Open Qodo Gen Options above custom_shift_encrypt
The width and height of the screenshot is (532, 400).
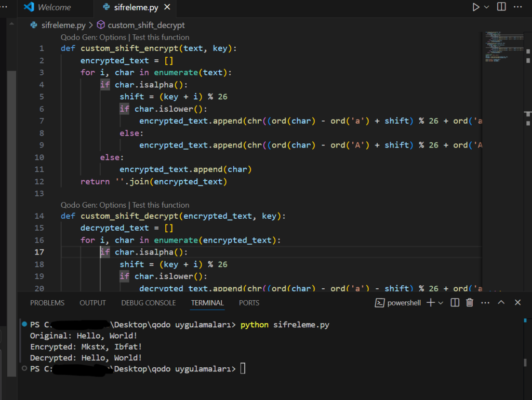(x=94, y=37)
